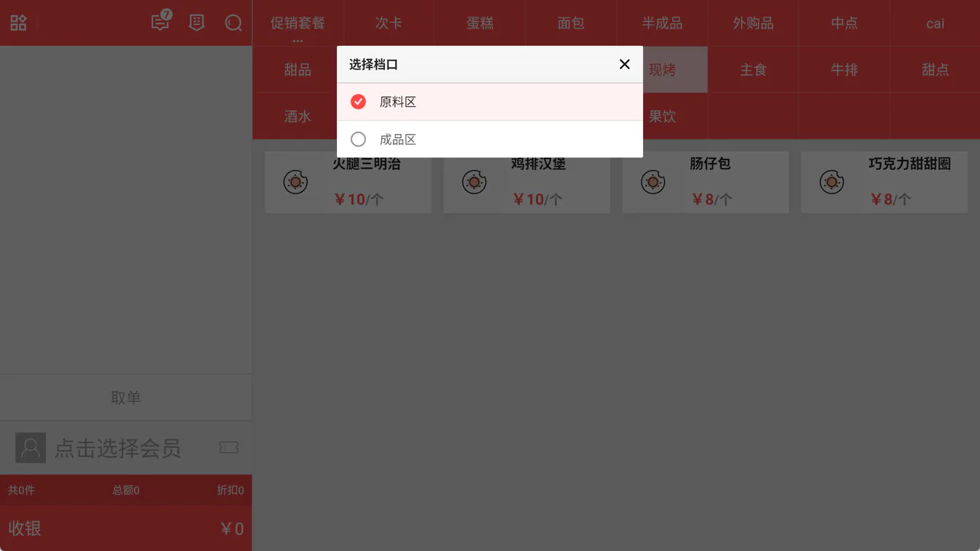Switch to 主食 category tab
The image size is (980, 551).
[x=753, y=70]
